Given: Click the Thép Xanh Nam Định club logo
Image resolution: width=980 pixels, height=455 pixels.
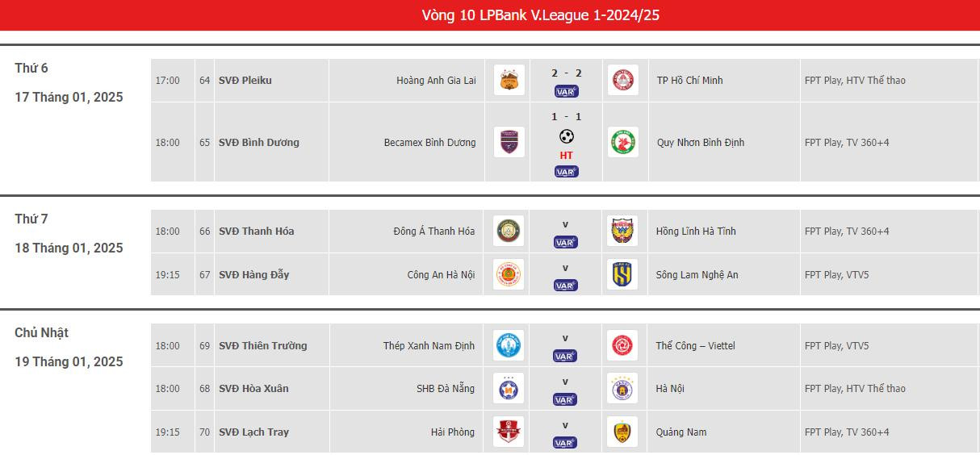Looking at the screenshot, I should (x=509, y=345).
